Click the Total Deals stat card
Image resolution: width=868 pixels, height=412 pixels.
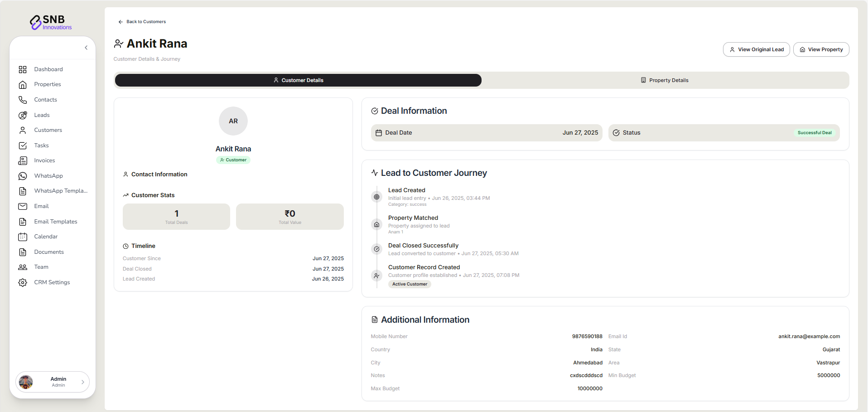pos(176,217)
